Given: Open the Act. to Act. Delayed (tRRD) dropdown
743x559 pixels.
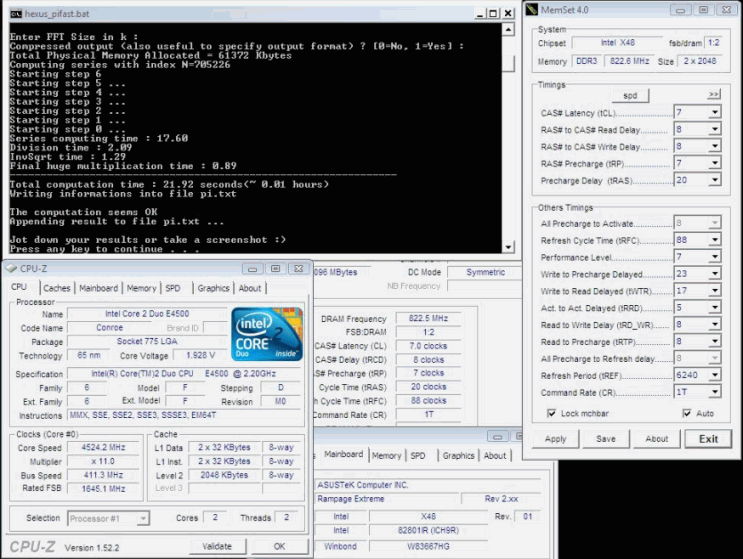Looking at the screenshot, I should (715, 307).
